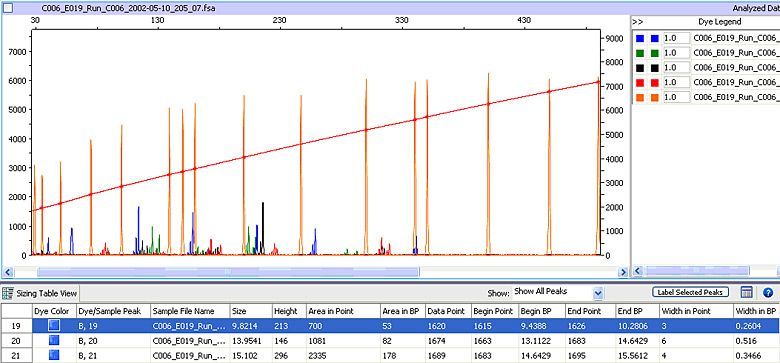780x363 pixels.
Task: Click the Width in Point column header
Action: [x=696, y=311]
